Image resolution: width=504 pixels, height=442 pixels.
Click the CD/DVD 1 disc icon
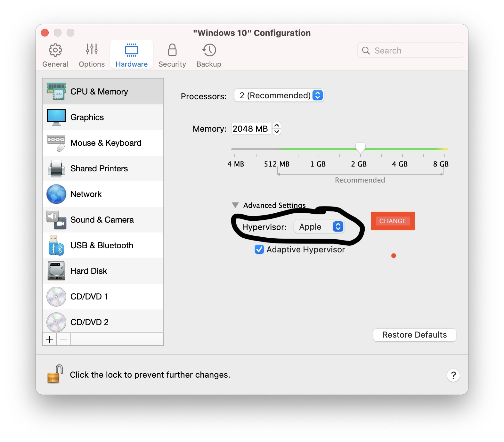point(56,297)
